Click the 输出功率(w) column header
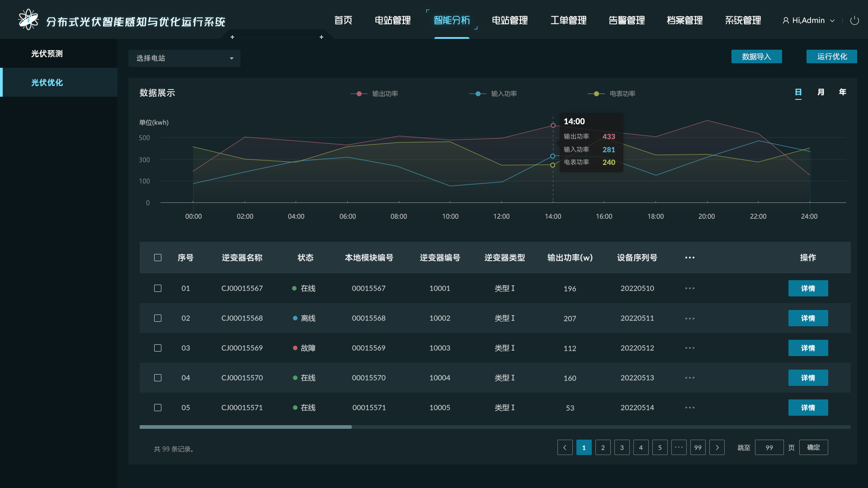Image resolution: width=868 pixels, height=488 pixels. [570, 258]
